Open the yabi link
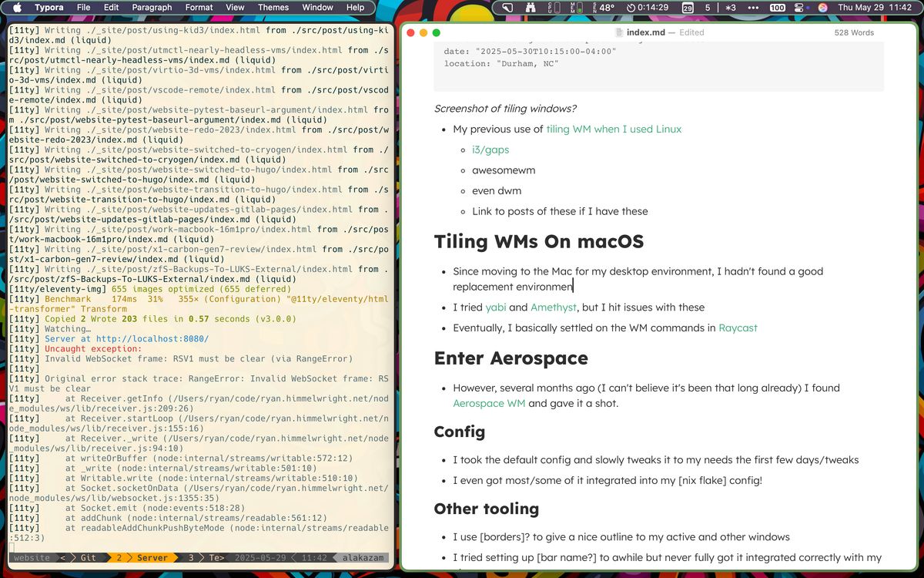 (495, 307)
